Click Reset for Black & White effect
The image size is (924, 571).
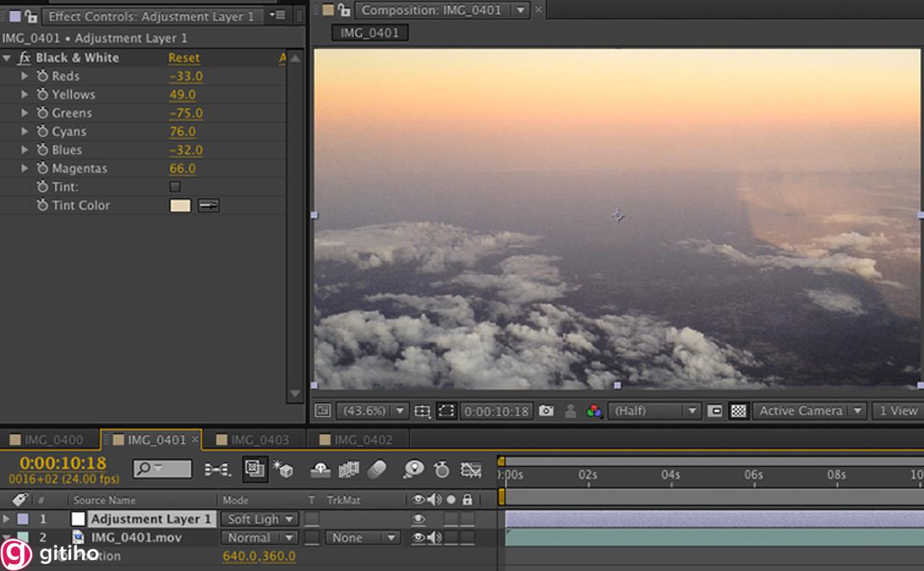click(x=183, y=58)
